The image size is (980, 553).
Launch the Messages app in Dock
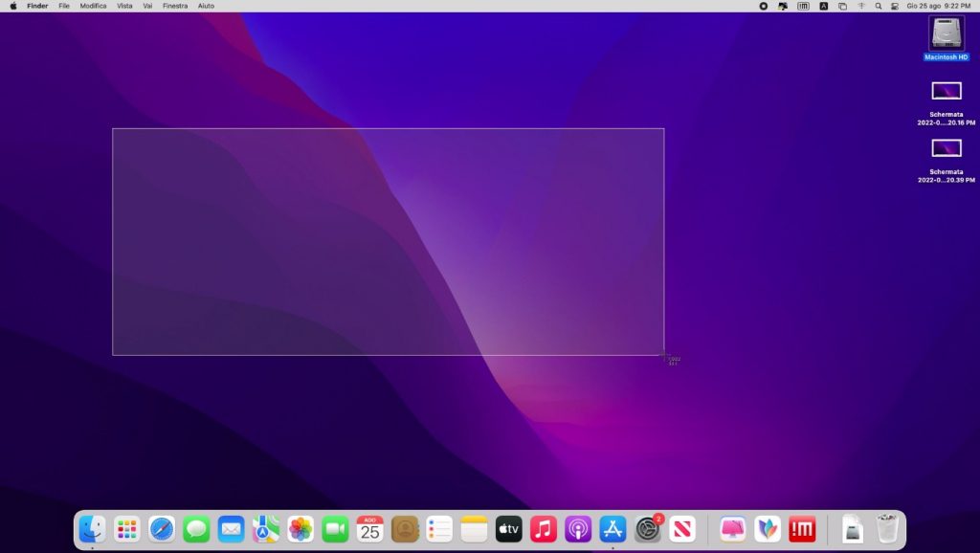[x=196, y=528]
